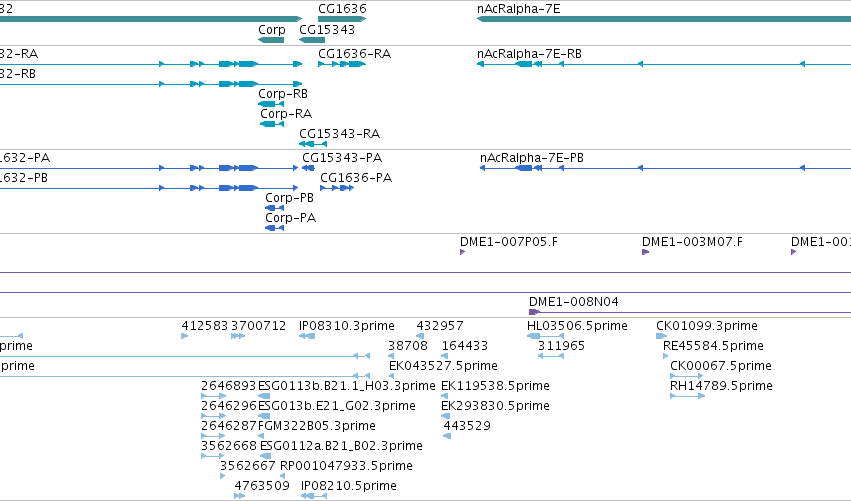Select the ESG013b.E21_G02.3prime EST glyph

click(264, 416)
